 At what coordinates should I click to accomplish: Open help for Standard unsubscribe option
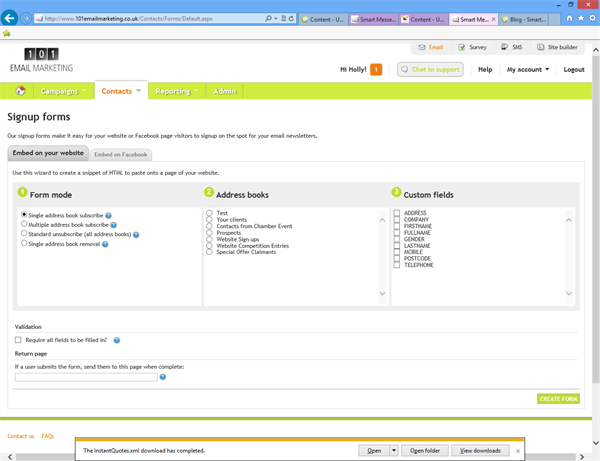136,235
